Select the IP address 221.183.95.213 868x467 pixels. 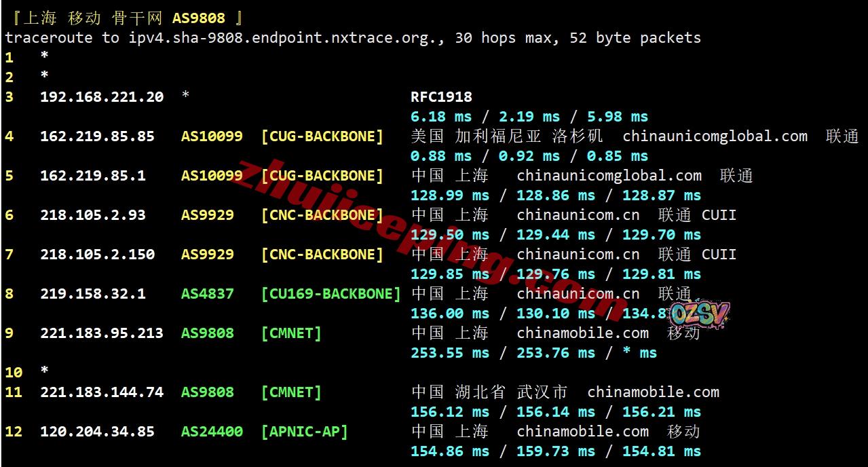[102, 333]
